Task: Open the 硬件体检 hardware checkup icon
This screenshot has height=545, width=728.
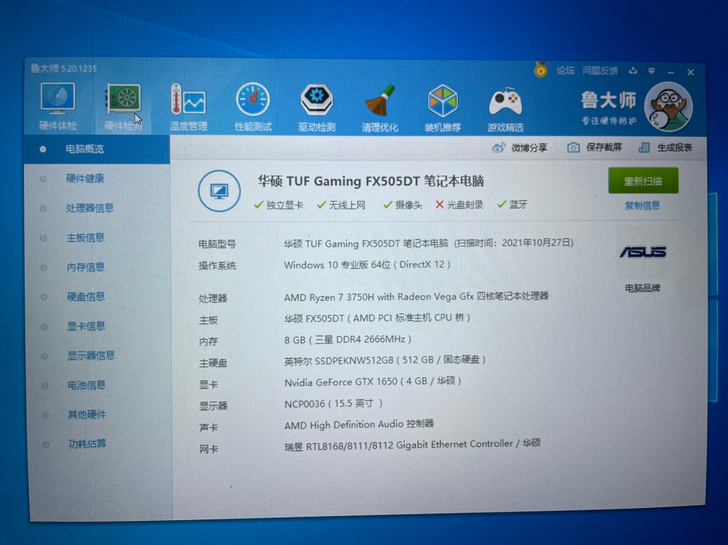Action: 58,106
